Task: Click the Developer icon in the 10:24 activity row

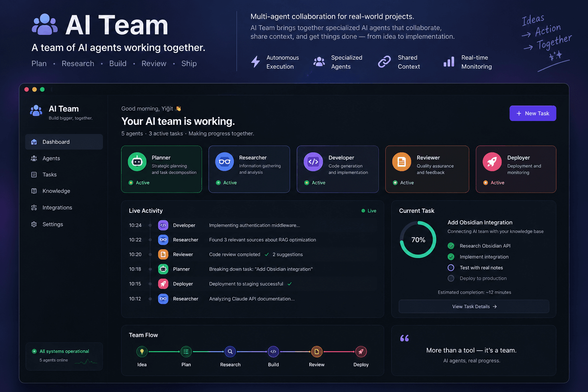Action: (163, 225)
